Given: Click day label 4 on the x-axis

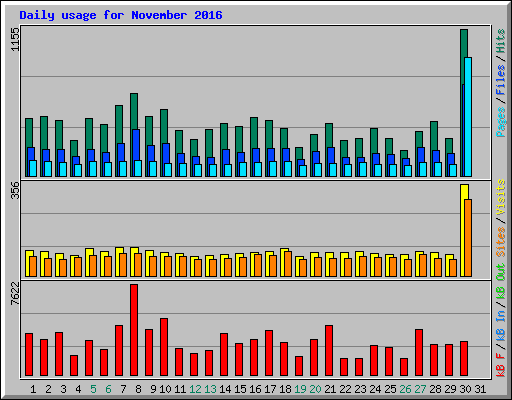Looking at the screenshot, I should click(x=78, y=389).
